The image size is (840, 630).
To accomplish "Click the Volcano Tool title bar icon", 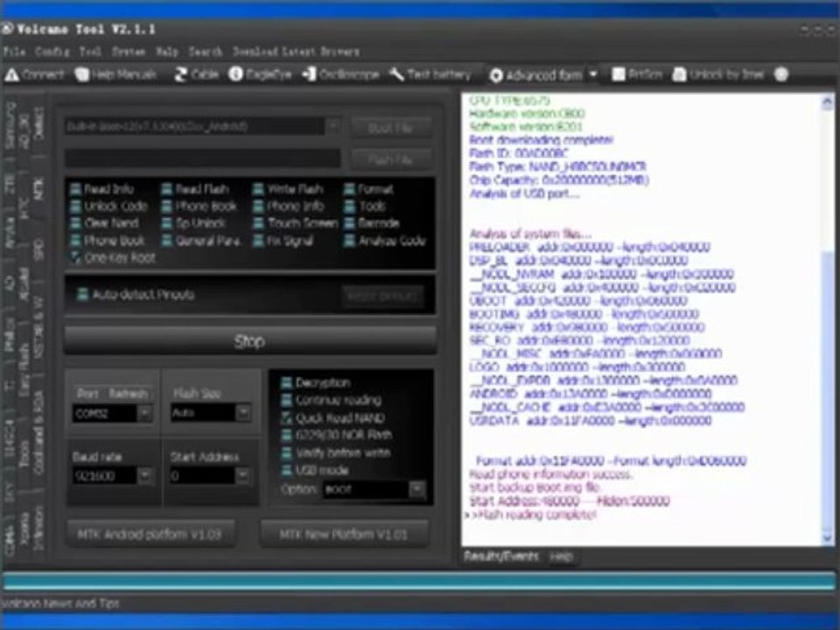I will point(8,29).
